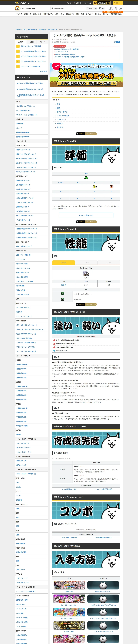Click 味方キャラ breadcrumb link

tap(42, 30)
